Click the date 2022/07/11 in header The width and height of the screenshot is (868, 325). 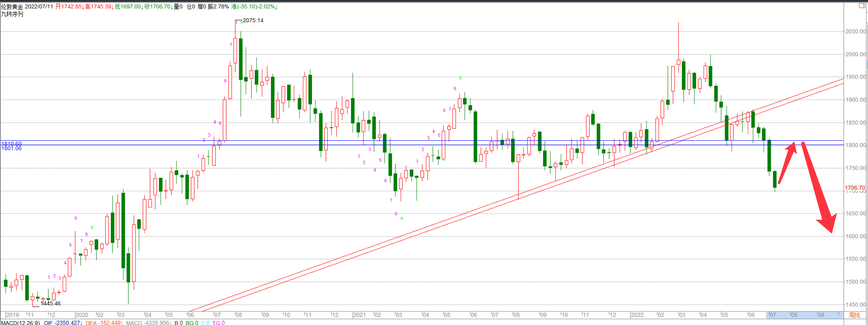pos(39,7)
